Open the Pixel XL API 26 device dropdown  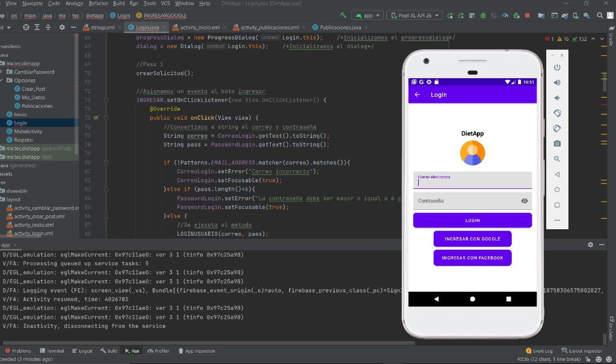pyautogui.click(x=414, y=16)
